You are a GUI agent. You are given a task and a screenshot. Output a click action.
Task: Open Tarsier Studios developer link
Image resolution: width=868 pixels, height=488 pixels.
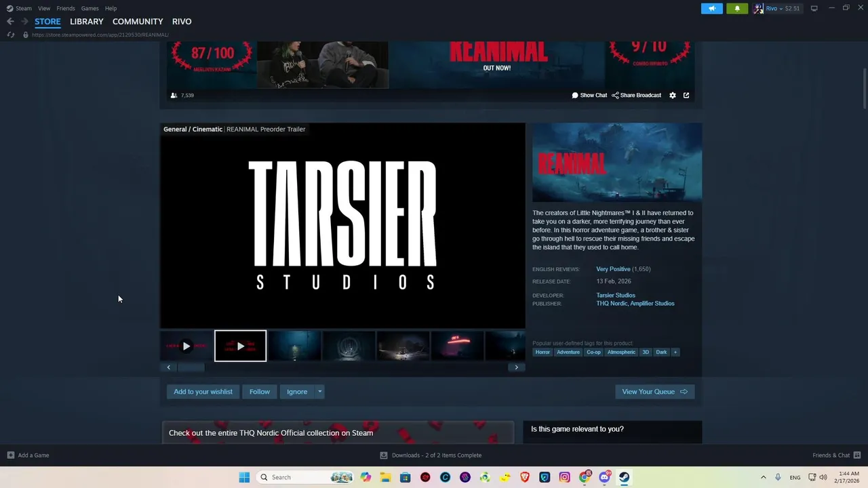pyautogui.click(x=616, y=296)
